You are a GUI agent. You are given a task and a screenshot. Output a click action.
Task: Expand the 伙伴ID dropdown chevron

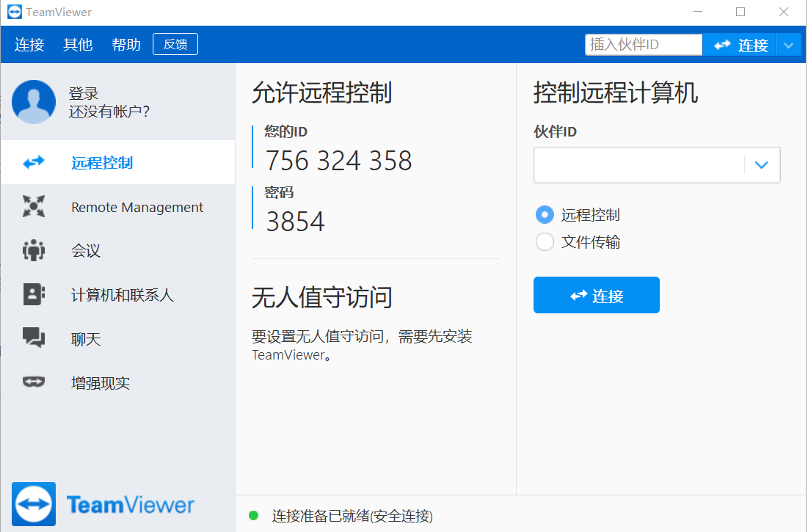[762, 165]
